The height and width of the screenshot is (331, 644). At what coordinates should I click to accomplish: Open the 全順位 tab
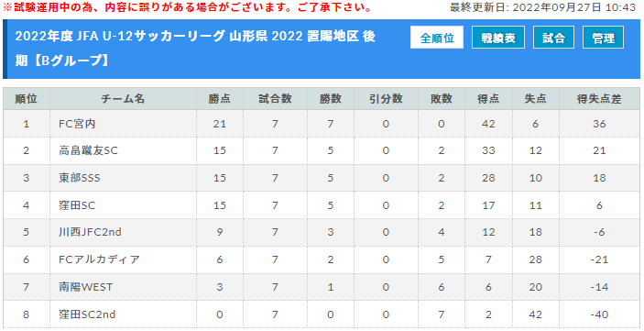coord(437,38)
